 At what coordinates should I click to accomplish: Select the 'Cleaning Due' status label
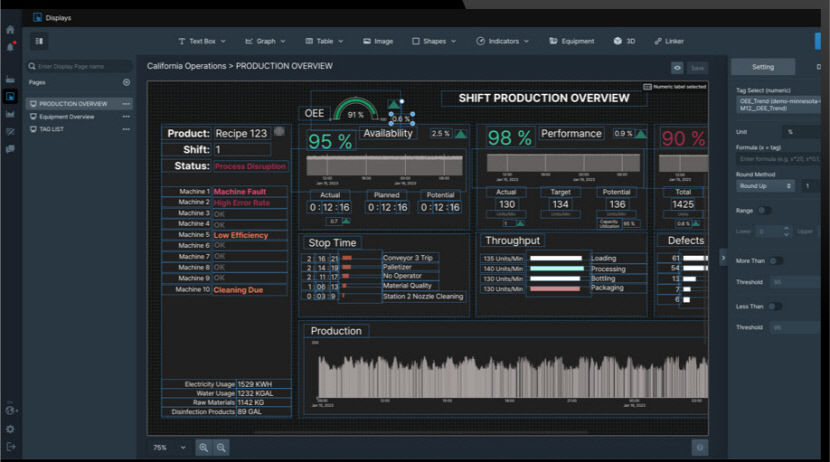[238, 290]
